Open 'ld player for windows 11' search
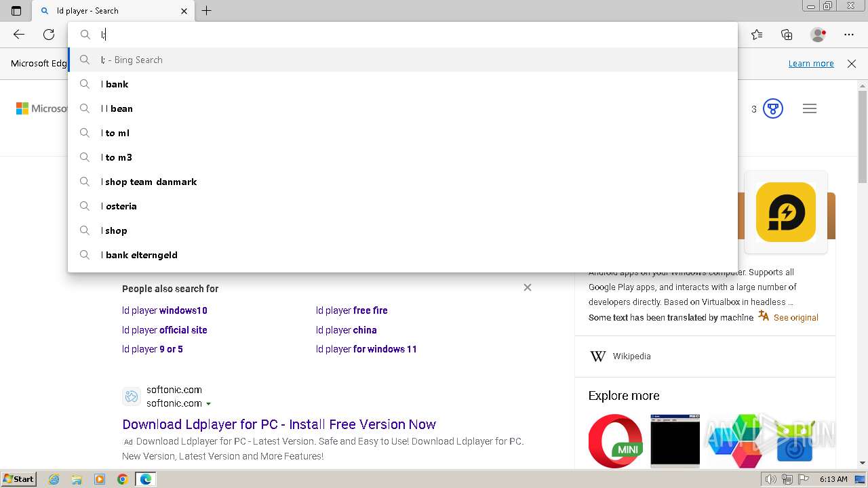This screenshot has width=868, height=488. pos(366,349)
